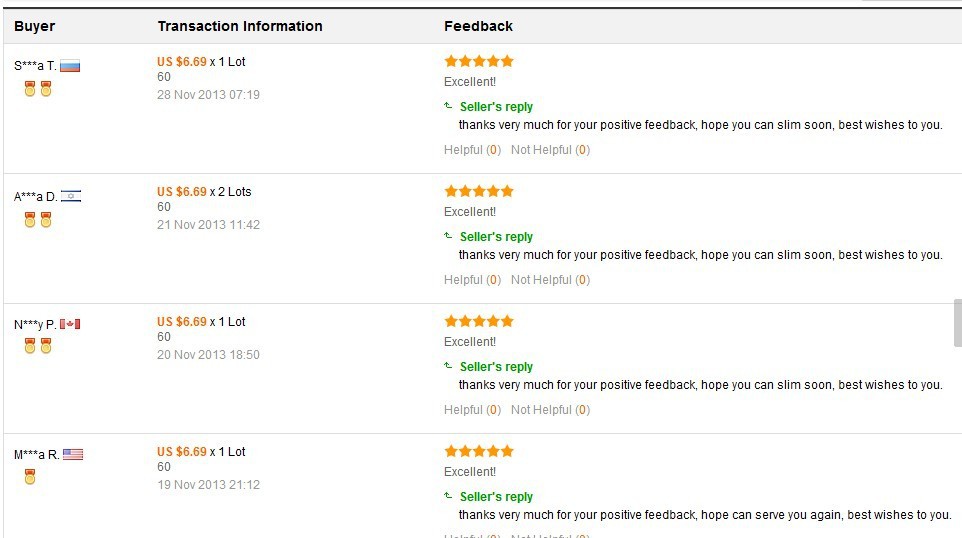Click the US flag beside M***a R.

point(73,455)
